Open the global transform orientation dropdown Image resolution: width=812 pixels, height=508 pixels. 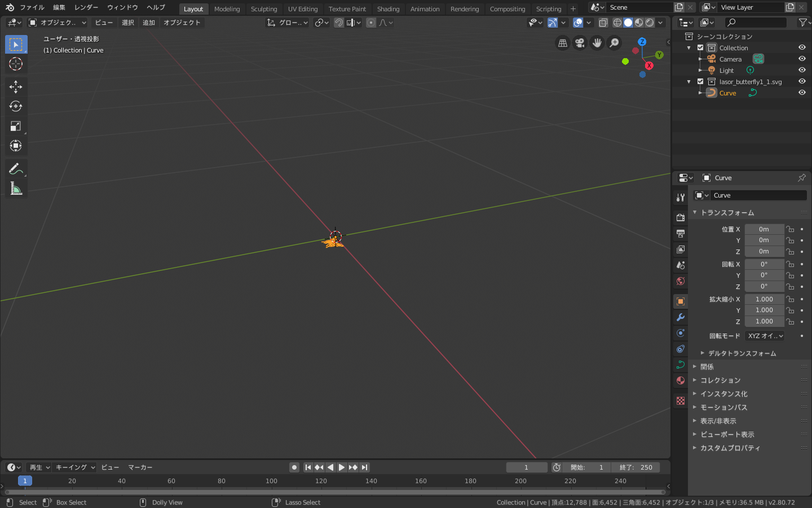[x=288, y=23]
